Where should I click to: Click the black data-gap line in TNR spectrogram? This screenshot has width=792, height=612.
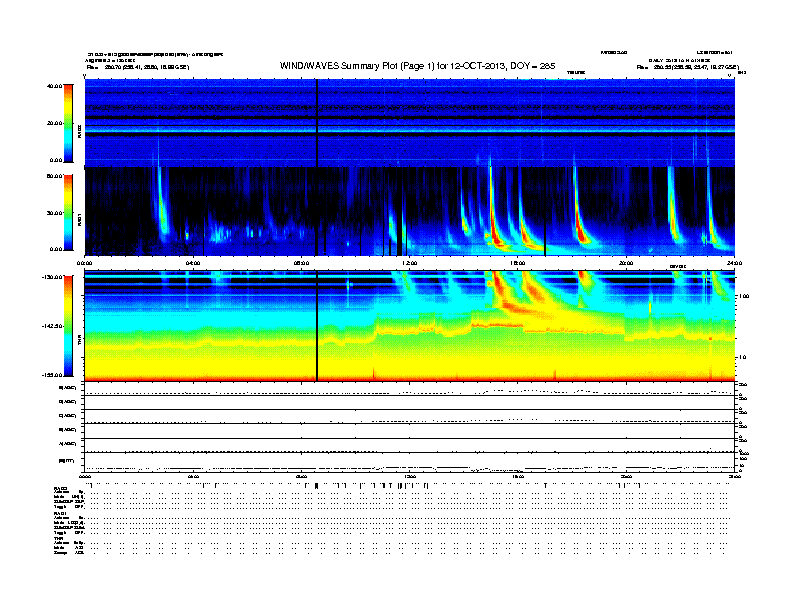pyautogui.click(x=317, y=326)
